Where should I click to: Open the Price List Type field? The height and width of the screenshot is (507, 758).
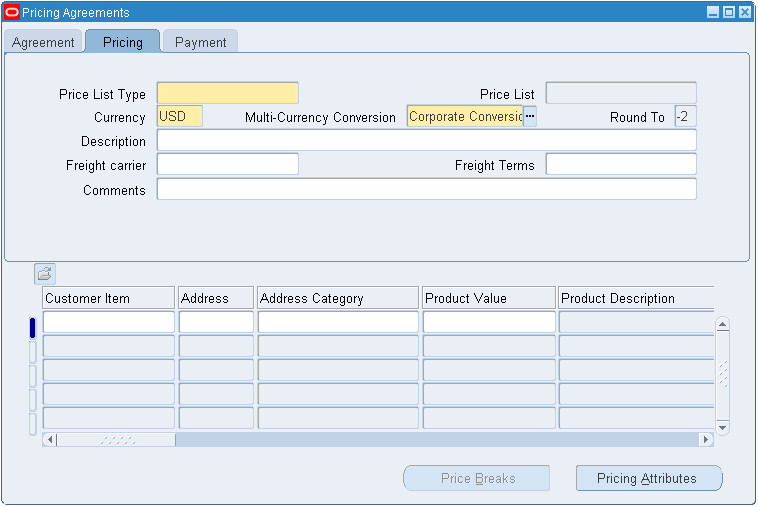click(227, 94)
